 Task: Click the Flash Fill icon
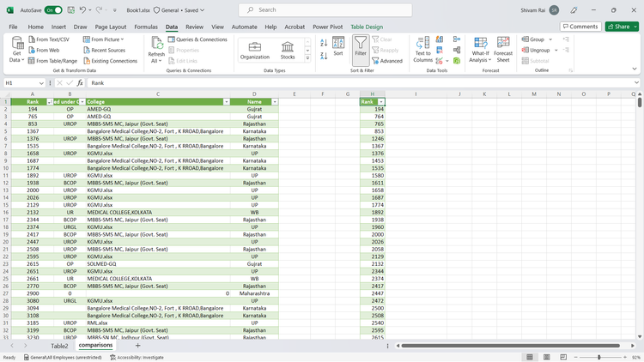(x=440, y=39)
